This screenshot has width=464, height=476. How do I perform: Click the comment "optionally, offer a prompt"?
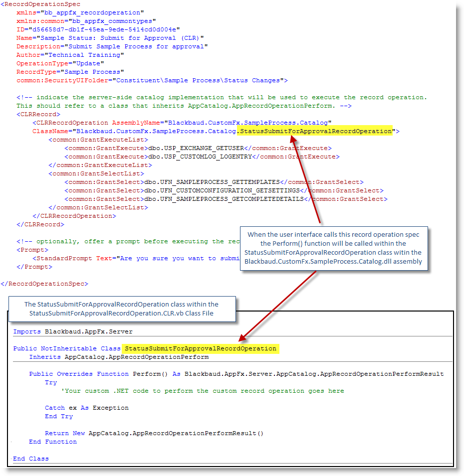(128, 242)
